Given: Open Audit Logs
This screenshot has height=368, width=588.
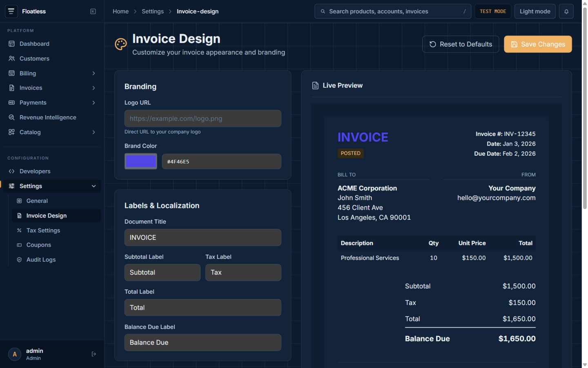Looking at the screenshot, I should coord(56,260).
